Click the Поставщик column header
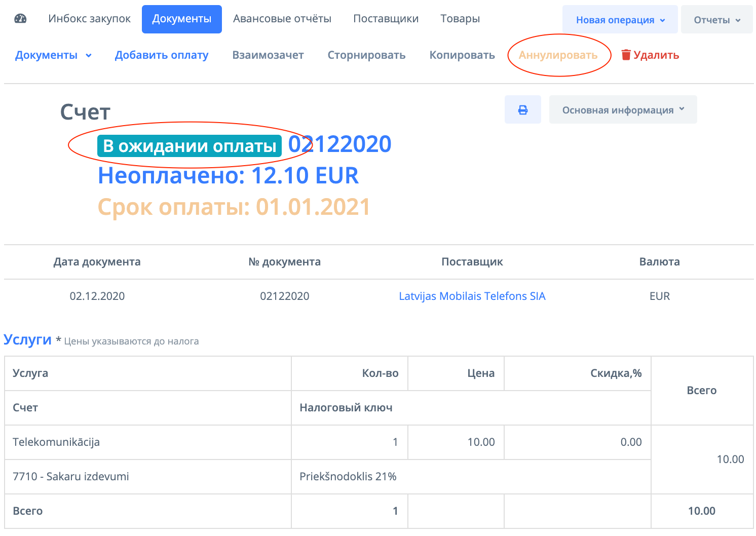 (472, 262)
